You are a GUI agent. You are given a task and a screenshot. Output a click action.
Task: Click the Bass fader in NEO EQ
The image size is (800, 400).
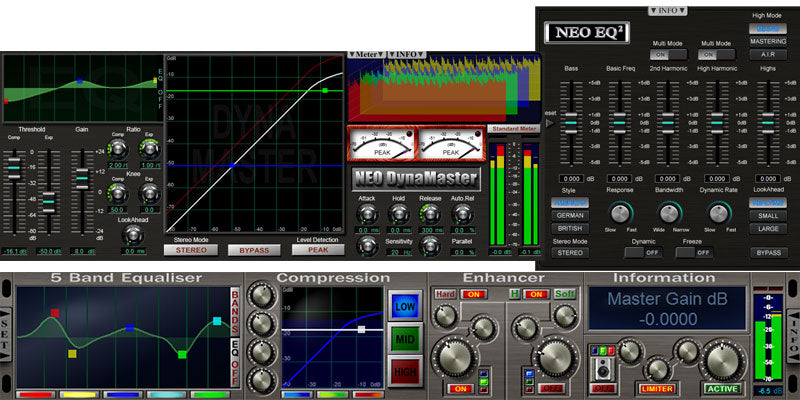571,123
